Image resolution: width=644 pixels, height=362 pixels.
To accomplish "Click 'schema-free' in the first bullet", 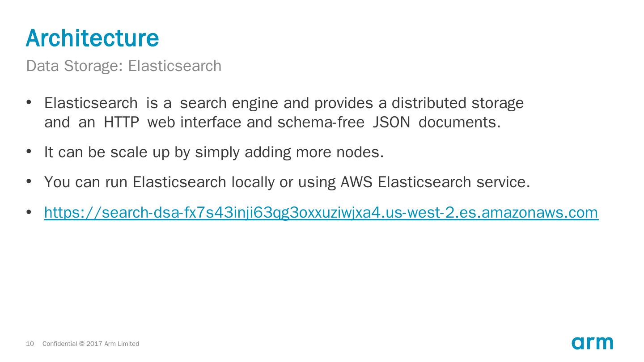I will tap(321, 122).
